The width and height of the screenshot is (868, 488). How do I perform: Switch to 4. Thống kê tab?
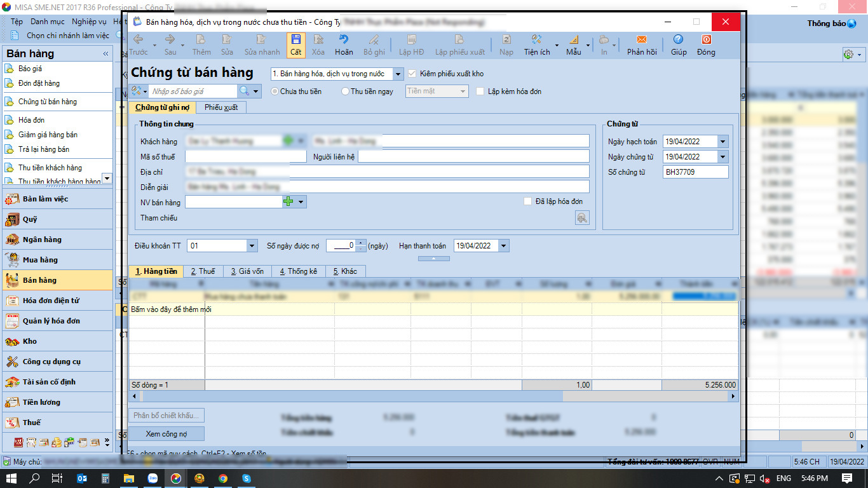pos(299,271)
